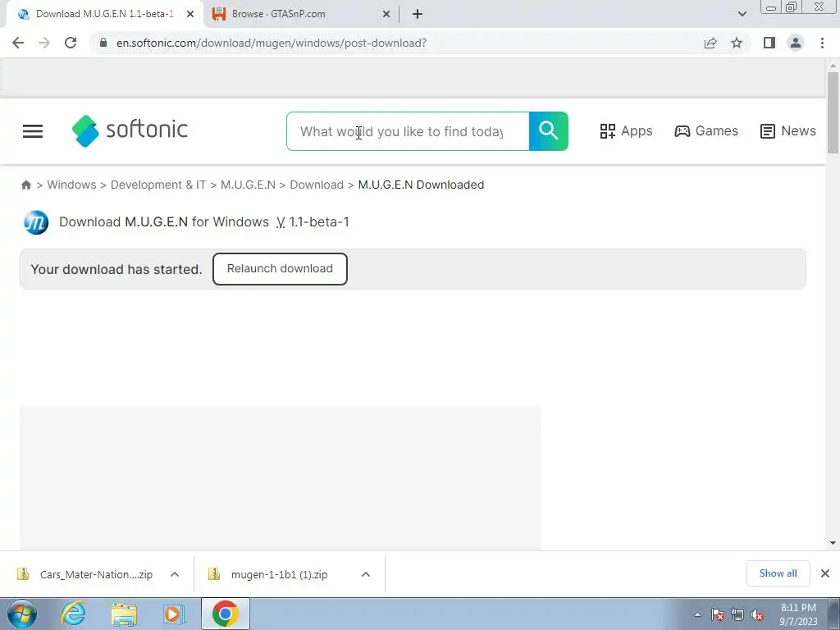Close the GTASnP.com tab

coord(386,14)
